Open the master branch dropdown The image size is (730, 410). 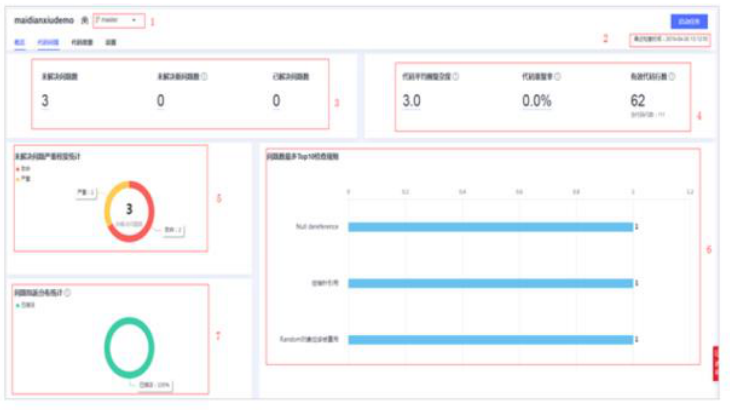(x=118, y=20)
